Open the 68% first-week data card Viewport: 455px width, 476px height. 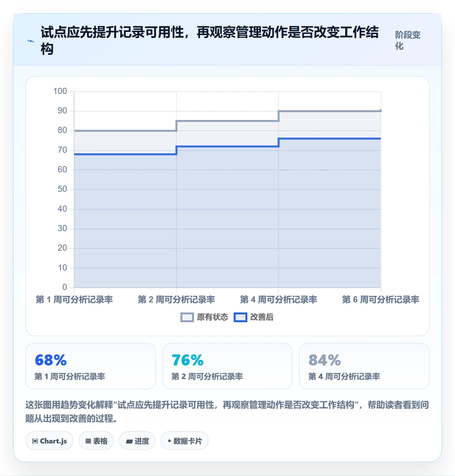tap(91, 366)
